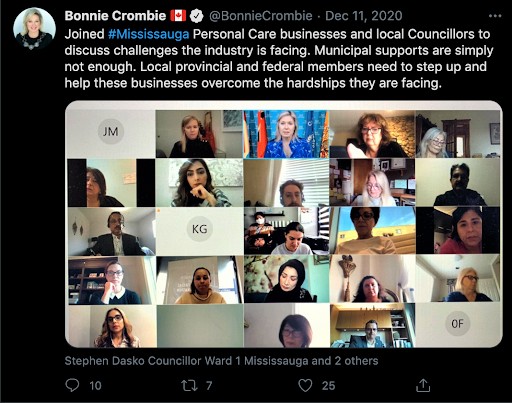The width and height of the screenshot is (512, 403).
Task: Open the Dec 11, 2020 timestamp
Action: 364,16
